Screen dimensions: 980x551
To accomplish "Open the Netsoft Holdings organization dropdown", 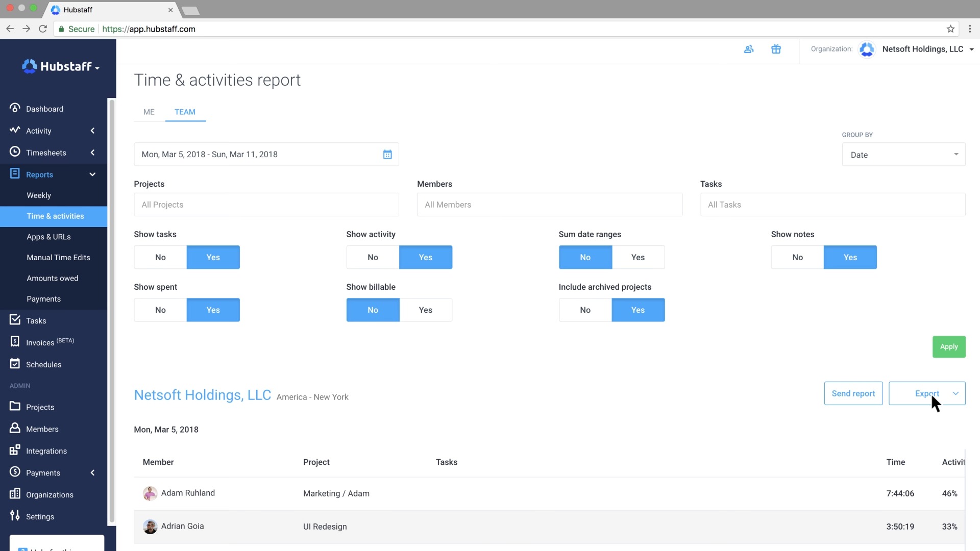I will pos(927,49).
